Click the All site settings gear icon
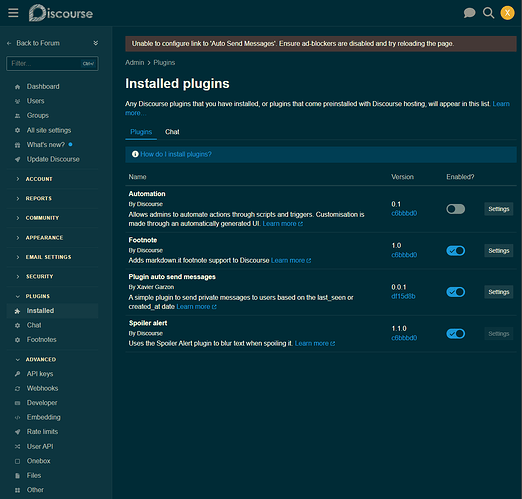The width and height of the screenshot is (522, 499). [x=18, y=130]
